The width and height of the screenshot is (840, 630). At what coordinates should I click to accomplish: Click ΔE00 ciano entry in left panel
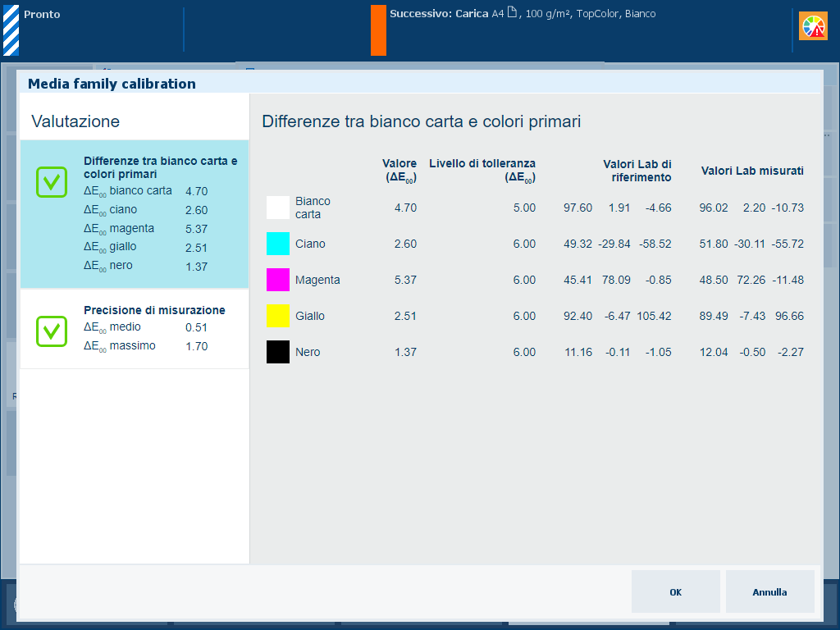click(146, 209)
